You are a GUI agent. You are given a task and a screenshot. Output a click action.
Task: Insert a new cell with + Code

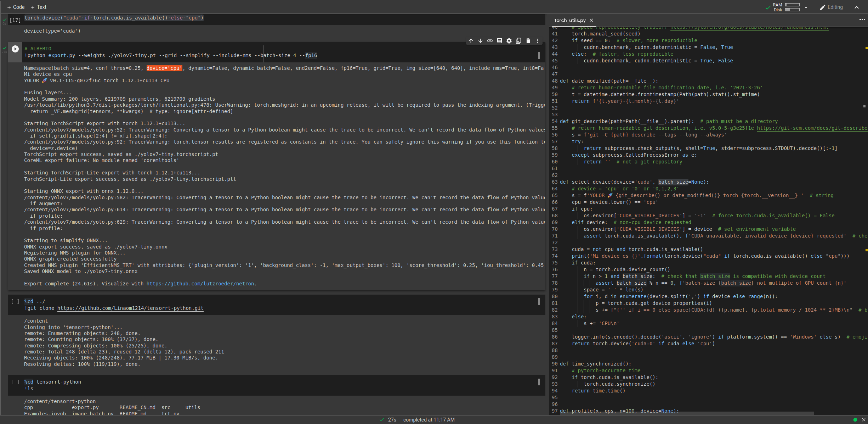pyautogui.click(x=16, y=7)
